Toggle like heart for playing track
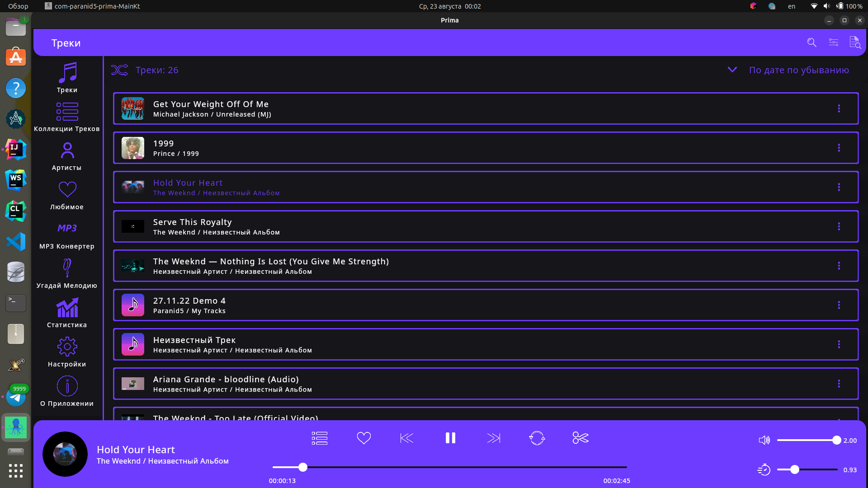The image size is (868, 488). click(x=363, y=438)
